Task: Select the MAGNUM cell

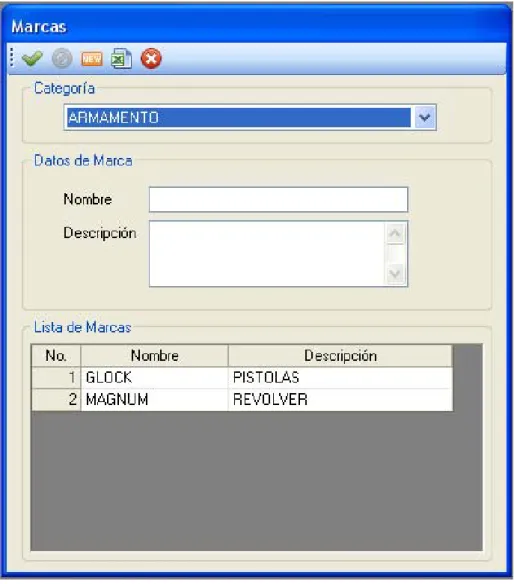Action: 154,400
